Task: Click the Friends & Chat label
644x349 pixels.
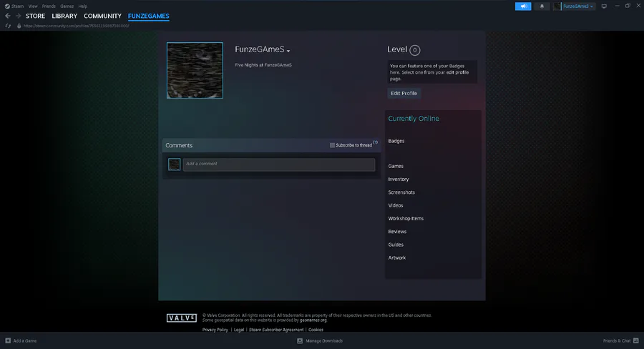Action: (617, 341)
